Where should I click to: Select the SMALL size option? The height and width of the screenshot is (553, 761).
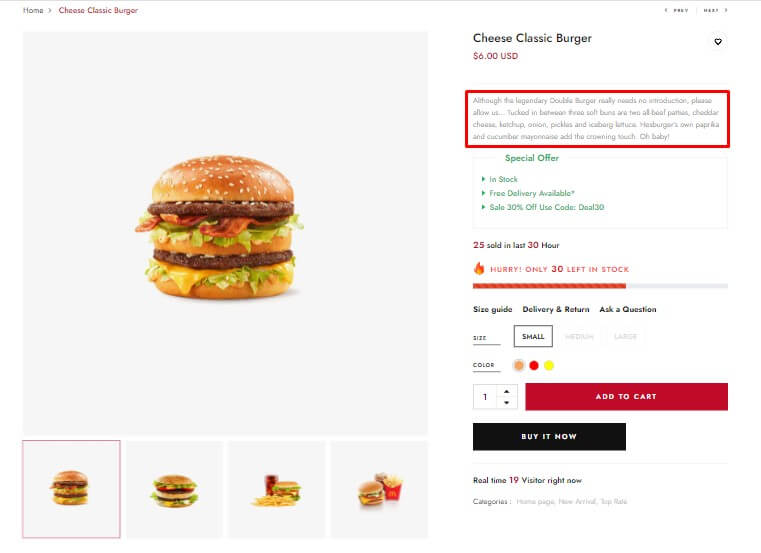click(x=533, y=336)
